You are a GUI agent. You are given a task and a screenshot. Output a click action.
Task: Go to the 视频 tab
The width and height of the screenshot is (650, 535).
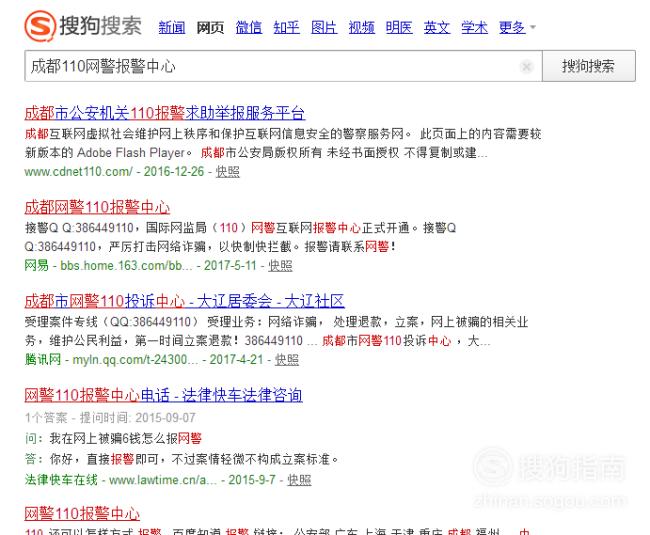[x=361, y=27]
